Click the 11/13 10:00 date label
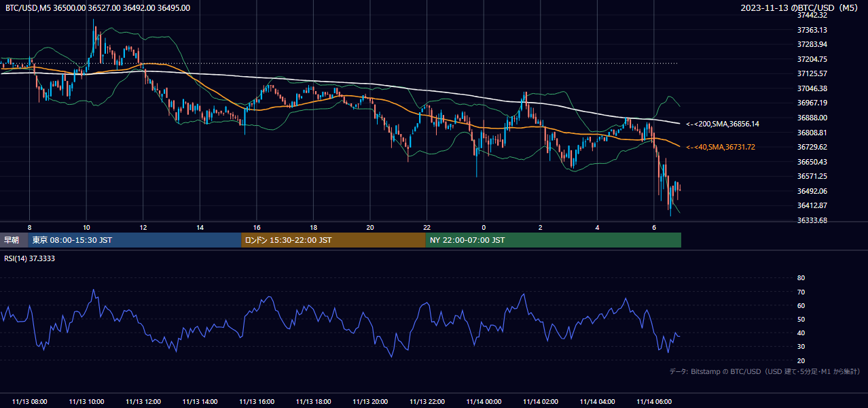The image size is (868, 408). [86, 402]
